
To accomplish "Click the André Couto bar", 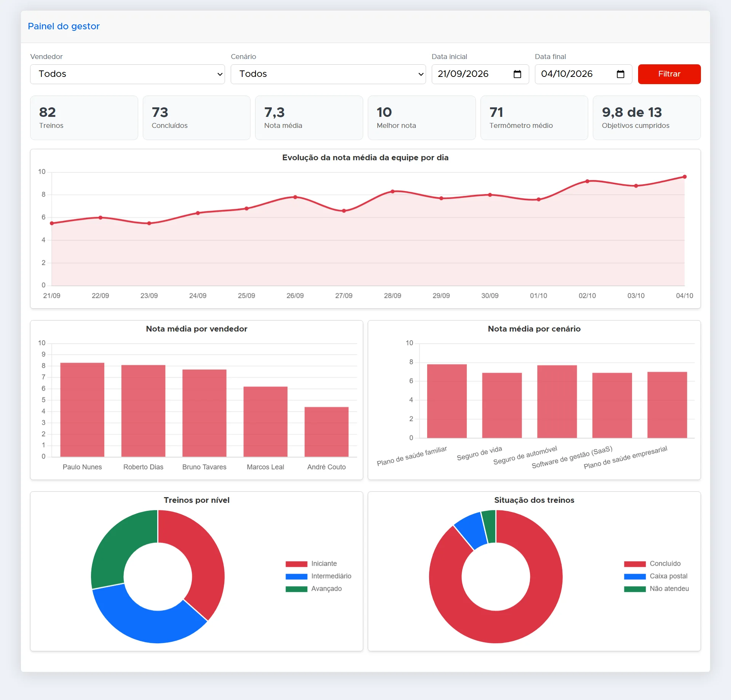I will (327, 432).
